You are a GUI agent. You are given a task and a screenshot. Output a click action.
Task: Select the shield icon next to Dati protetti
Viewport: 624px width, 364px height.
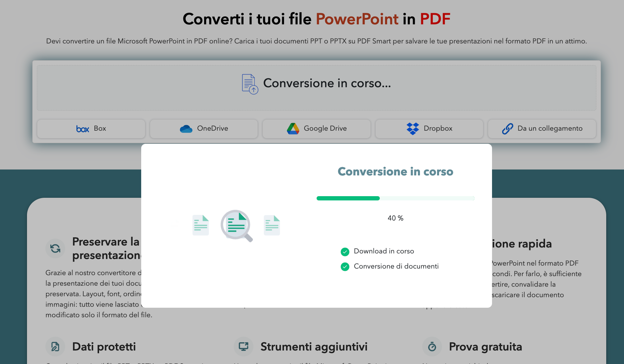[55, 347]
